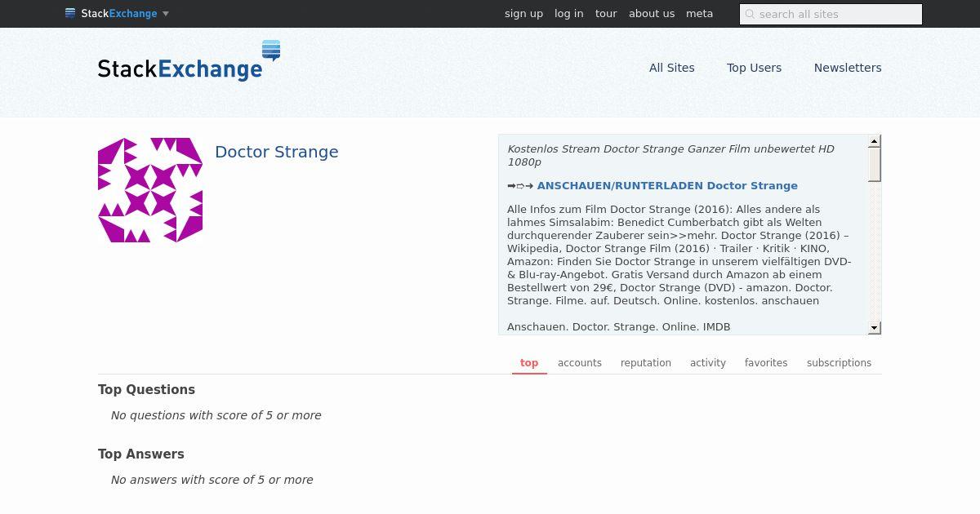
Task: Open the StackExchange site switcher dropdown
Action: [117, 14]
